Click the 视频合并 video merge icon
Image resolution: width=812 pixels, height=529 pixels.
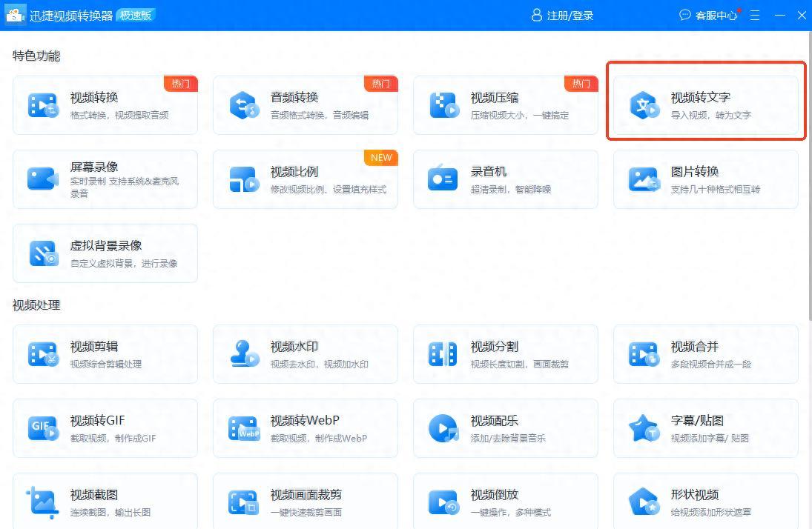644,354
